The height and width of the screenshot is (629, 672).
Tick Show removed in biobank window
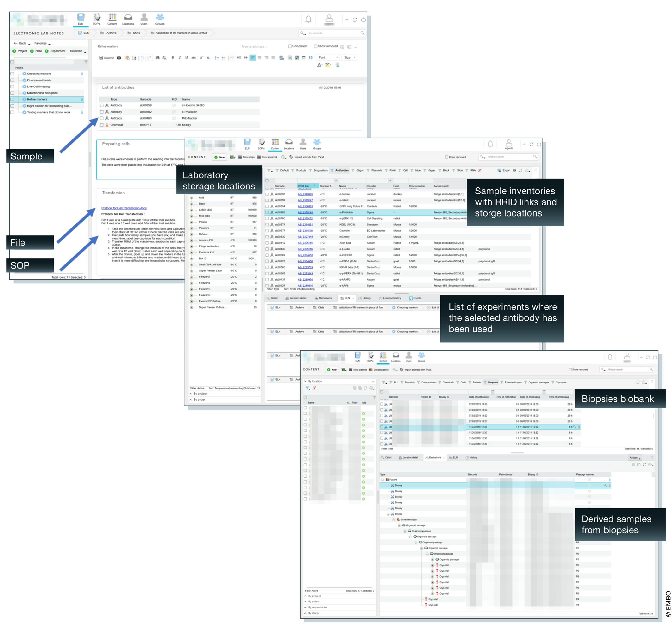click(x=570, y=370)
